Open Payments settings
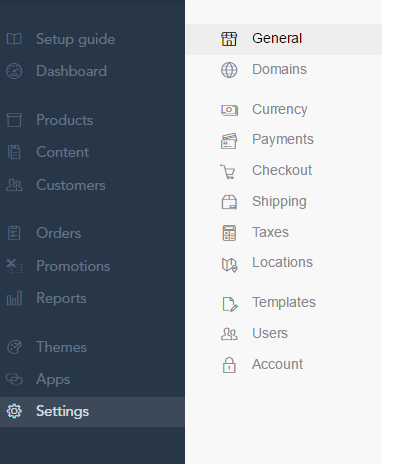414x464 pixels. pyautogui.click(x=284, y=140)
